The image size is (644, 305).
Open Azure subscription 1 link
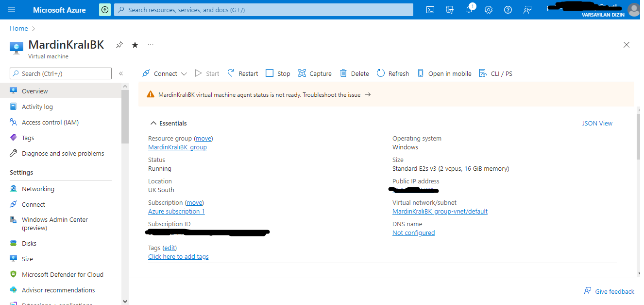(x=176, y=212)
